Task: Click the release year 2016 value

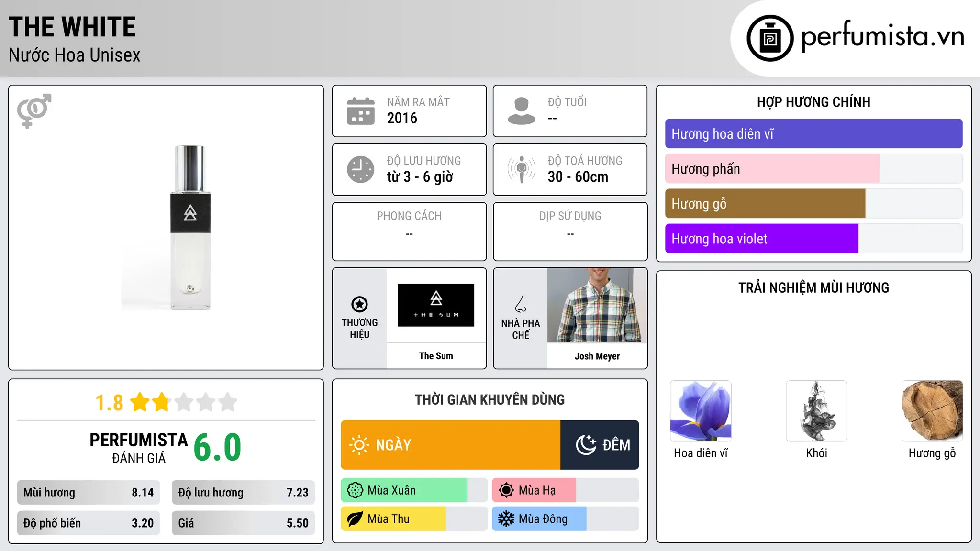Action: coord(402,118)
